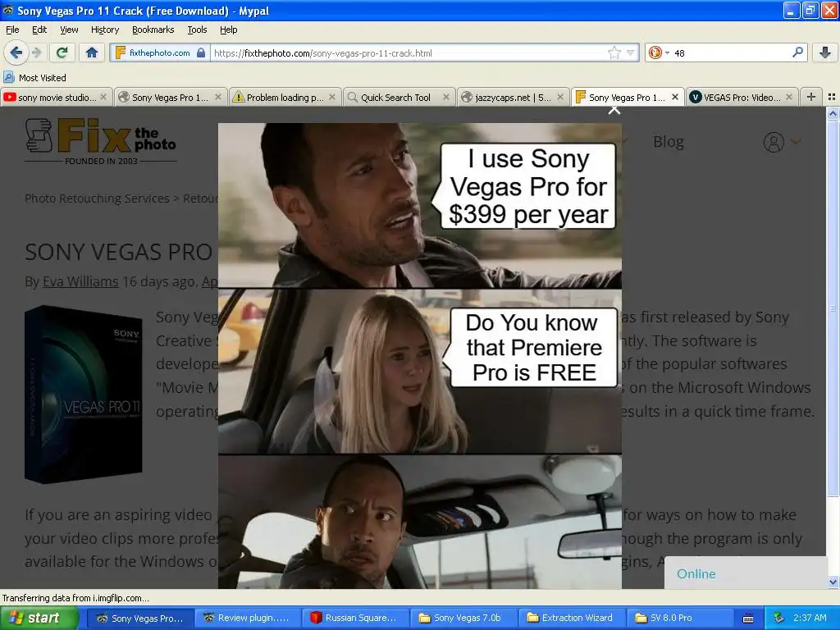Close the Problem loading page tab

[x=332, y=97]
